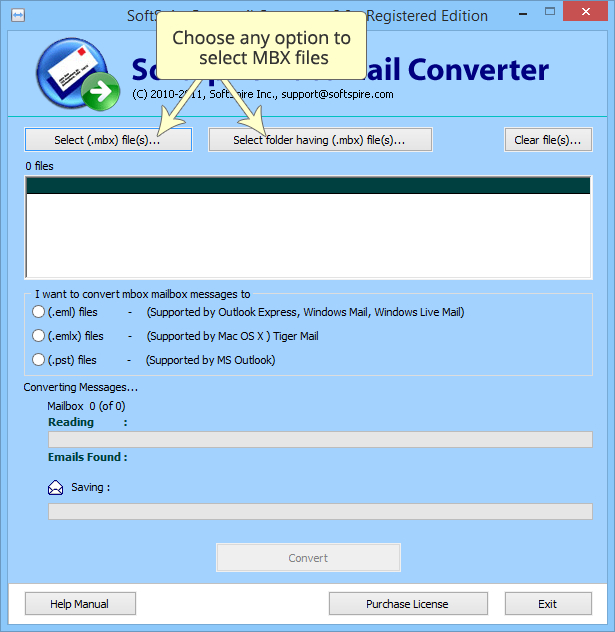This screenshot has height=632, width=615.
Task: Click the Saving progress bar
Action: point(320,511)
